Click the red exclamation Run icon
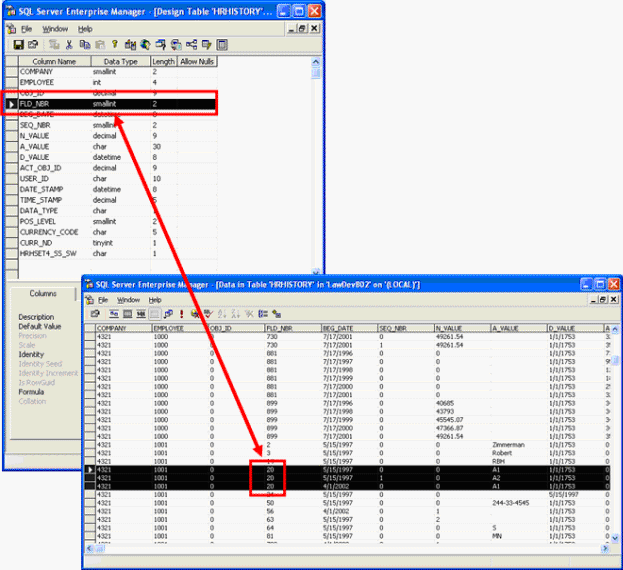Image resolution: width=623 pixels, height=570 pixels. [x=182, y=314]
